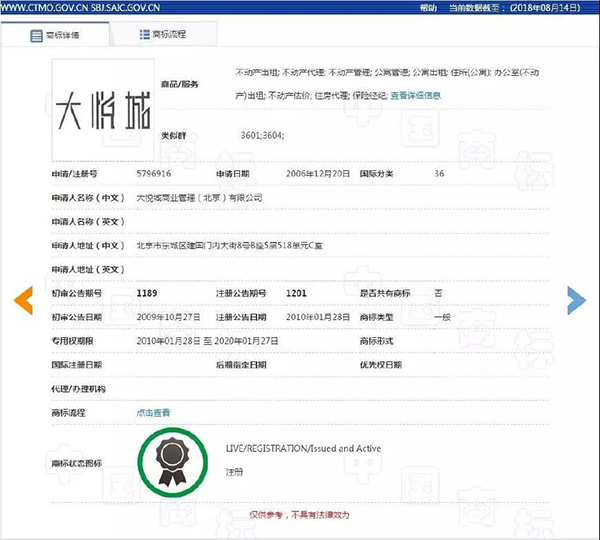Click the 商标详情 tab document icon
Screen dimensions: 600x540
(x=36, y=36)
